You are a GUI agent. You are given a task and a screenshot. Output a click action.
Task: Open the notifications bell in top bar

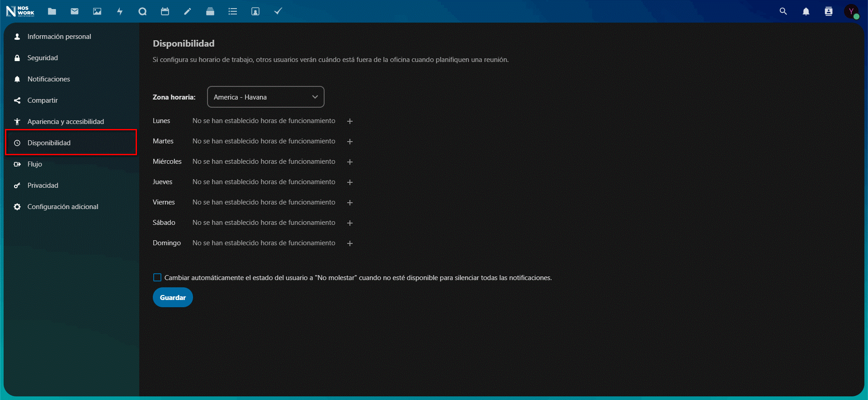(806, 11)
